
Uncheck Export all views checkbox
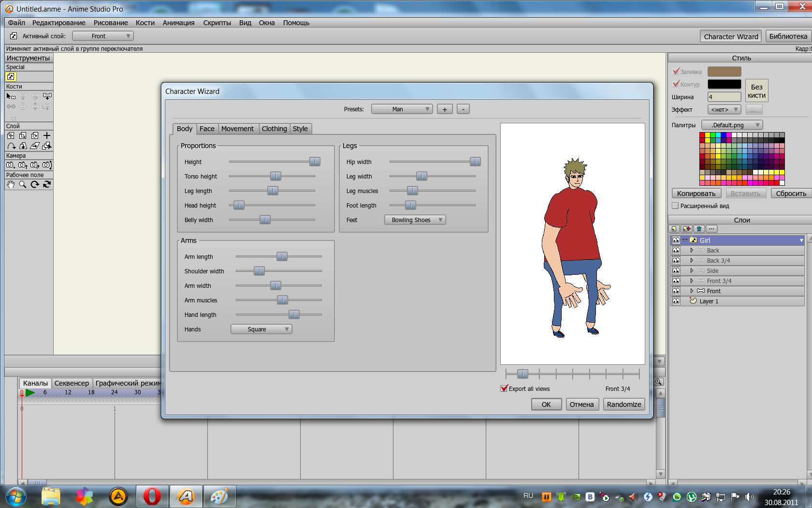click(x=504, y=388)
